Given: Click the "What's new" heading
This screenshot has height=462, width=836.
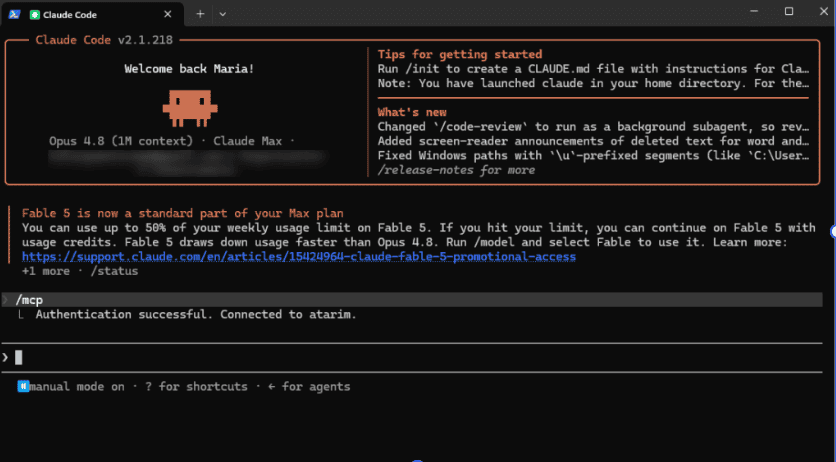Looking at the screenshot, I should pyautogui.click(x=412, y=112).
